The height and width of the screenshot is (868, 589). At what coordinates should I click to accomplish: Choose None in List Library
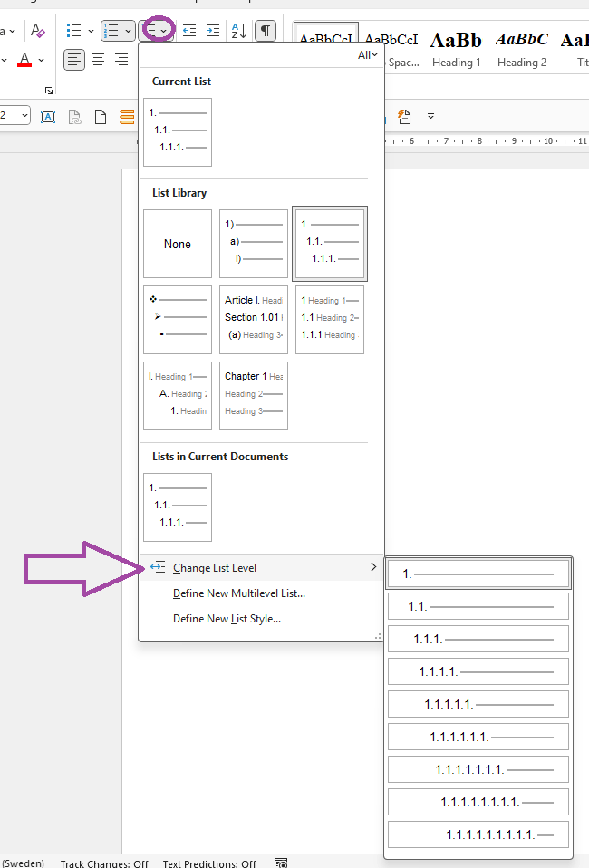(178, 244)
